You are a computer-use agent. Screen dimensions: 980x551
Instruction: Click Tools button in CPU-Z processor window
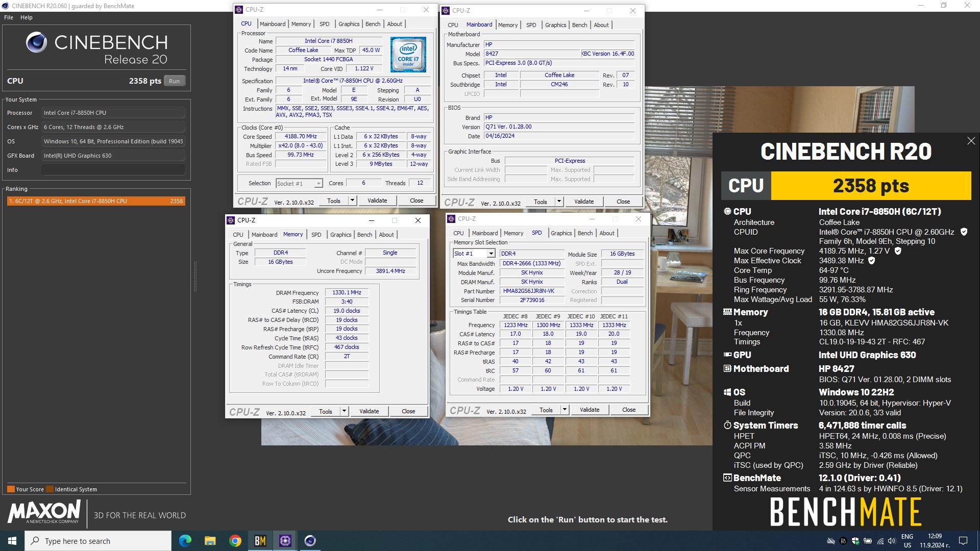click(x=334, y=201)
